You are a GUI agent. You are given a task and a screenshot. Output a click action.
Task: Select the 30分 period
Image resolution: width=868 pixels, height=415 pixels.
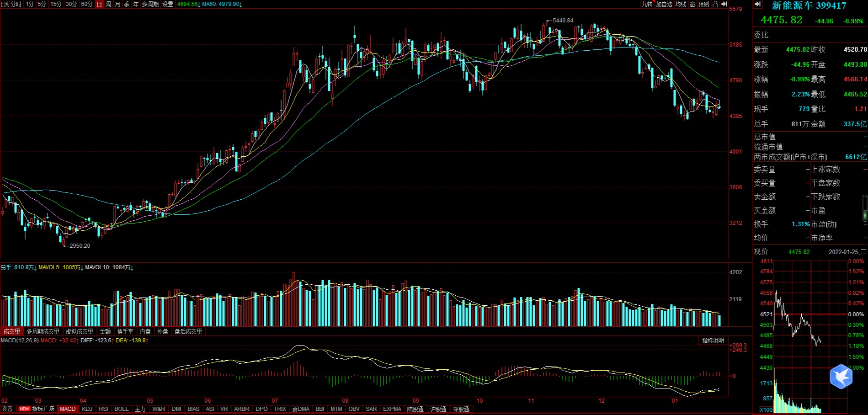71,4
